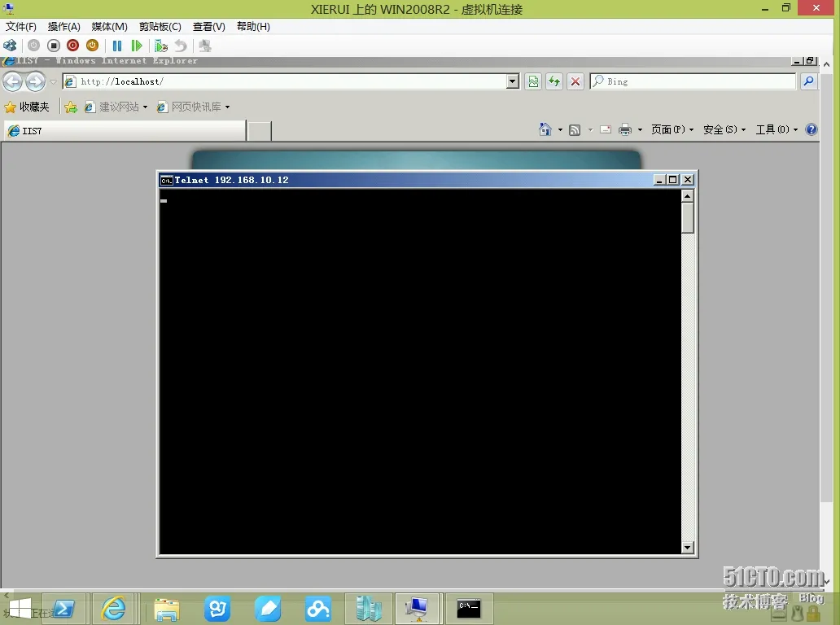Revert the VM using undo arrow icon

tap(181, 46)
